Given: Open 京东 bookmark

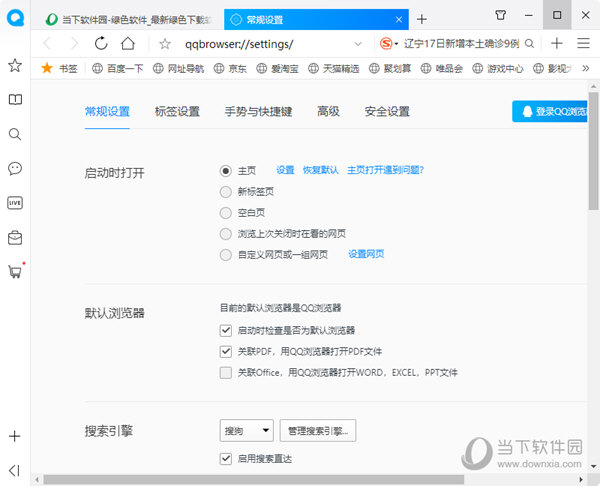Looking at the screenshot, I should (230, 68).
